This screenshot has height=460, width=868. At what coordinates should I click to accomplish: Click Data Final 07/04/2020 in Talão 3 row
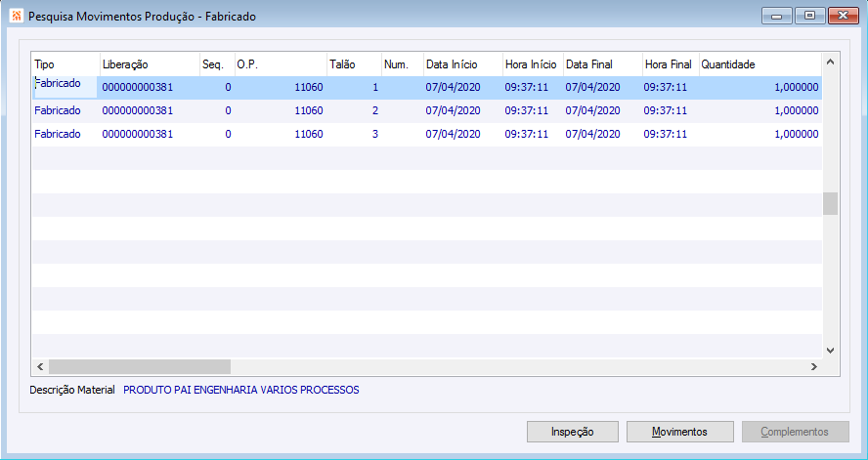click(x=593, y=134)
